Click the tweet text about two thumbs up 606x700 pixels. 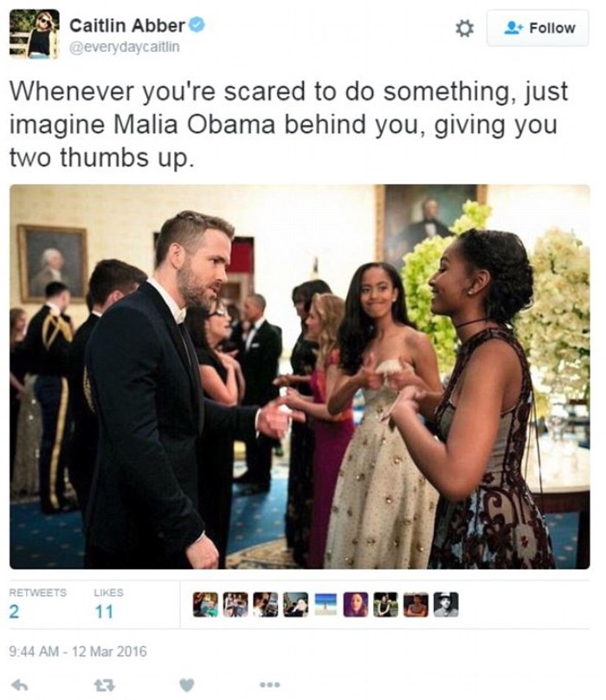coord(288,124)
